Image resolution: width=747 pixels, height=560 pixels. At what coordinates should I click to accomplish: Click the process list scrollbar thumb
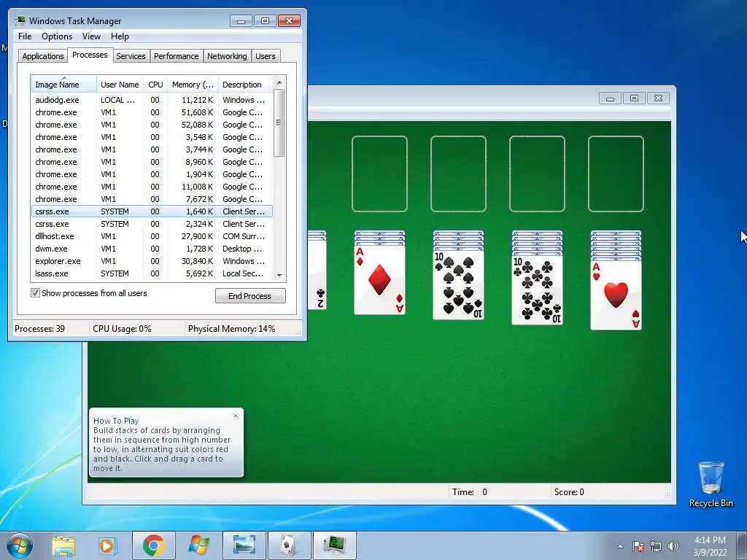pyautogui.click(x=279, y=122)
